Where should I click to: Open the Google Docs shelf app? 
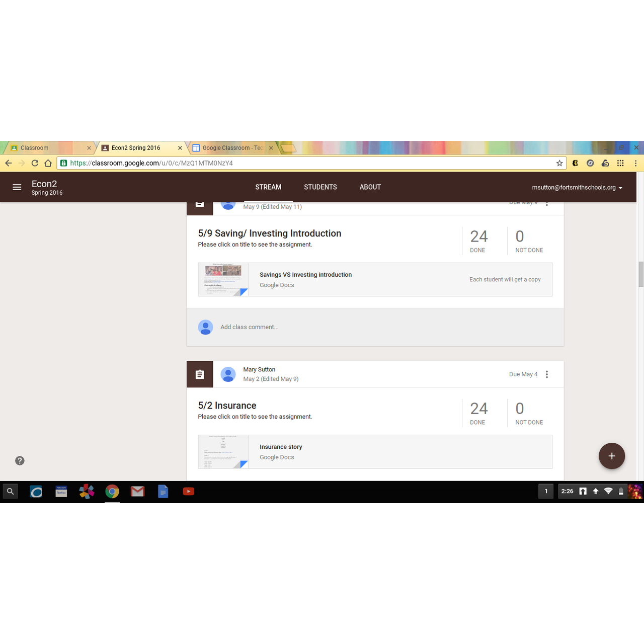[x=163, y=492]
